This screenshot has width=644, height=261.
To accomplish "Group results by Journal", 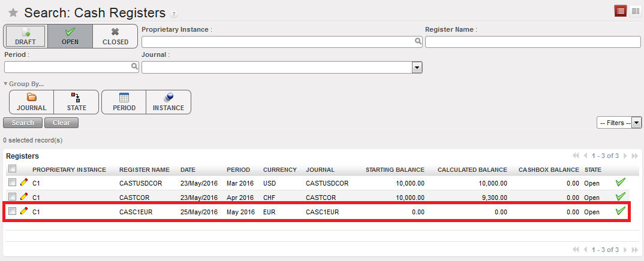I will point(31,102).
